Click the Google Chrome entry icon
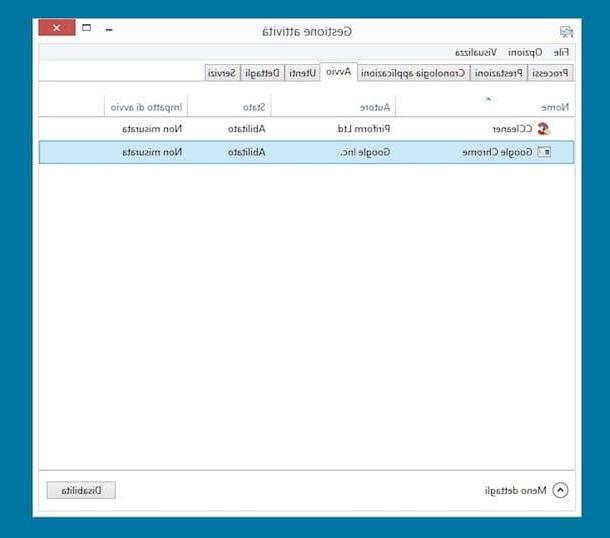Viewport: 610px width, 538px height. 544,152
